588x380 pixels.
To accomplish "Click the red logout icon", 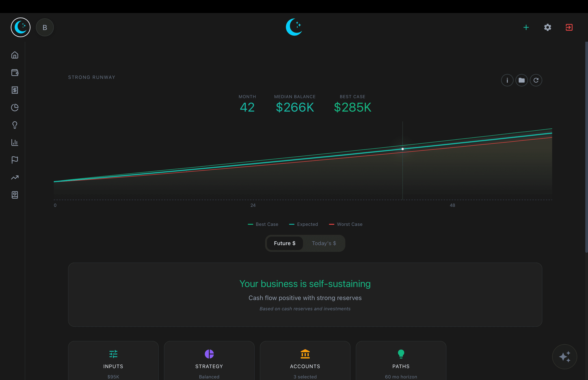I will [569, 27].
